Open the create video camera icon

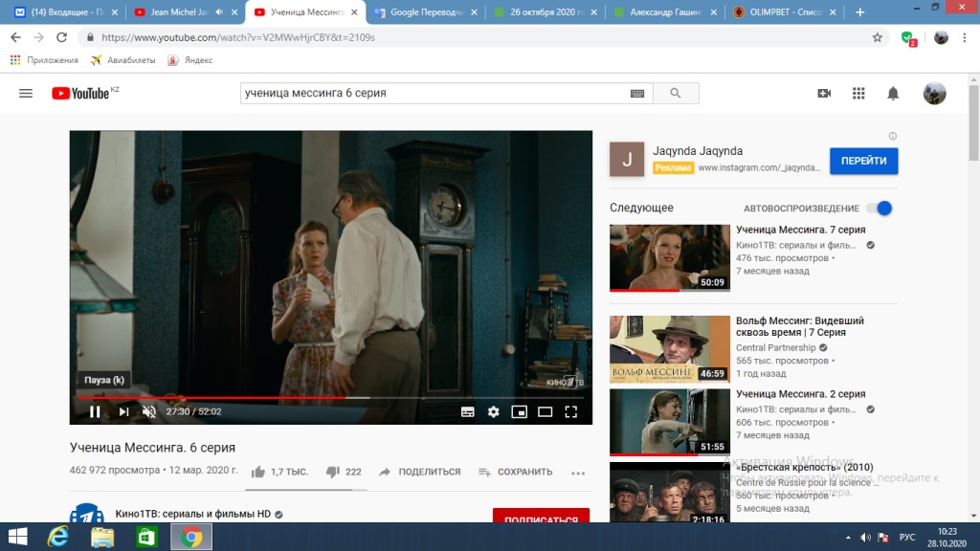coord(824,93)
